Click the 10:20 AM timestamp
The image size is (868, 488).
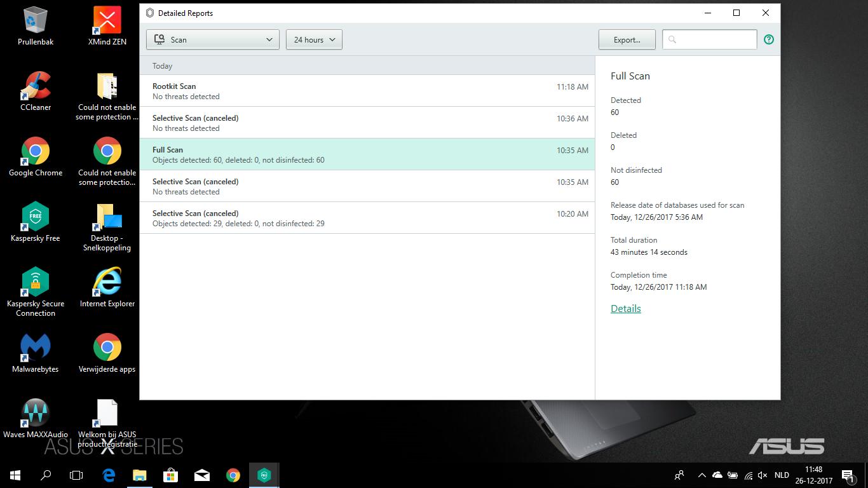tap(573, 214)
